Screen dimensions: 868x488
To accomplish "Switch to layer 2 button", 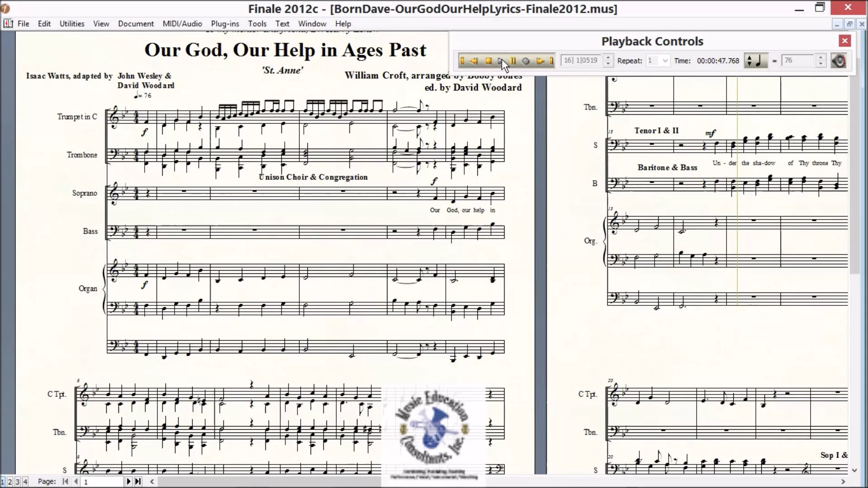I will coord(10,482).
